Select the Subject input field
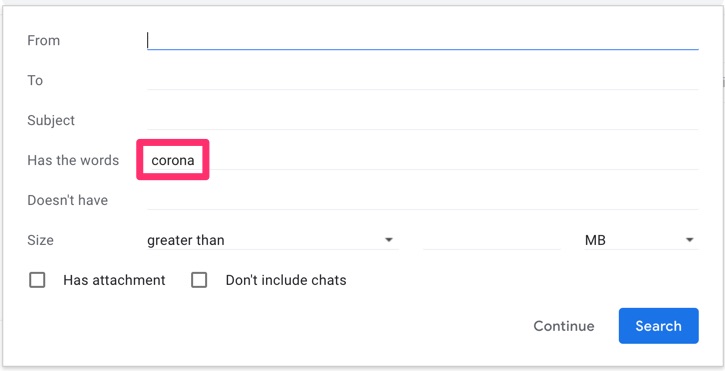 coord(423,120)
